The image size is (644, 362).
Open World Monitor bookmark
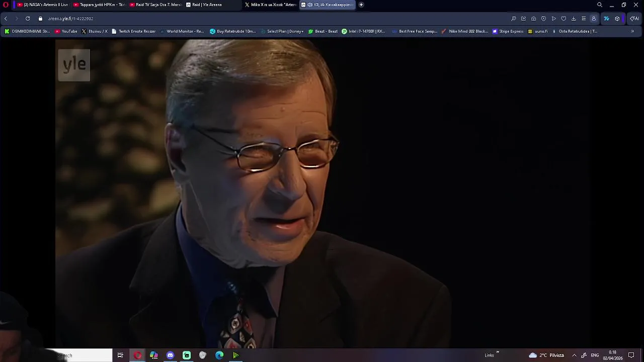(x=182, y=31)
